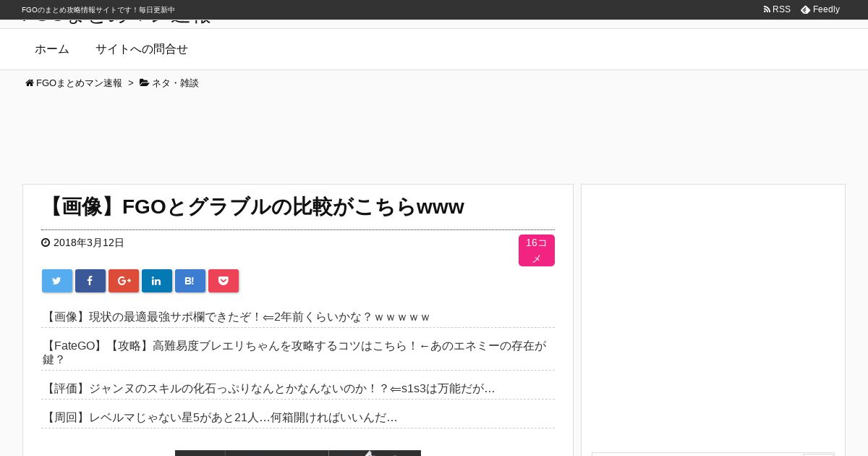Open the 高難易度ブレエリちゃん攻略 related article

tap(294, 352)
